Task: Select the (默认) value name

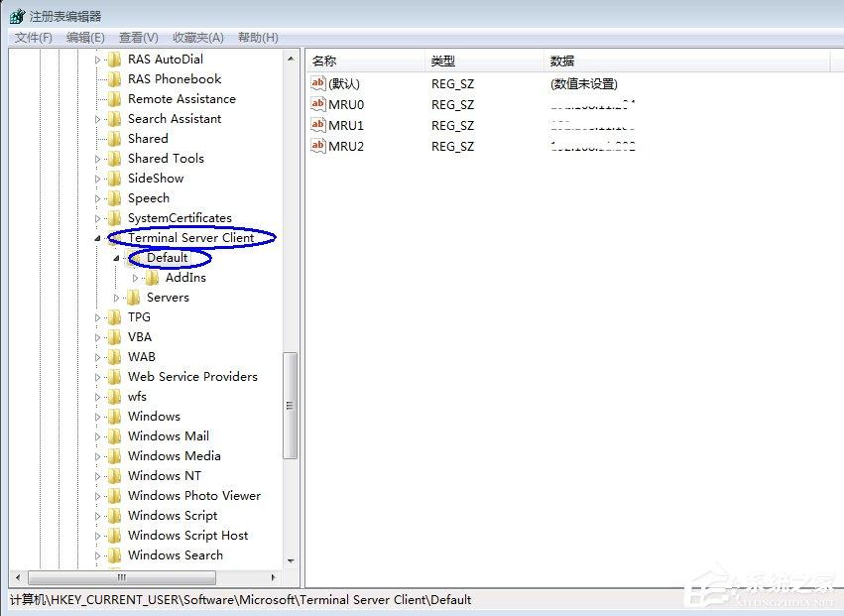Action: [344, 84]
